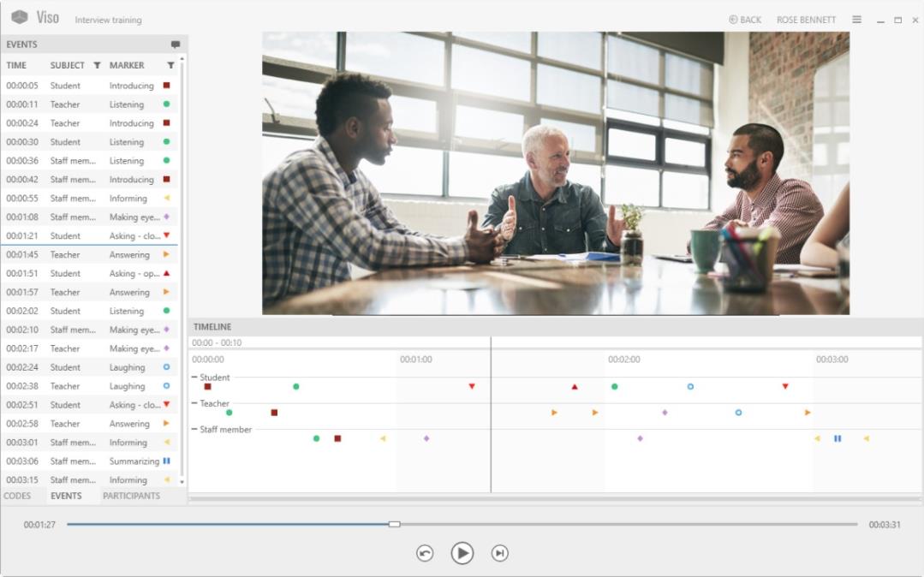Click the playback progress slider handle
This screenshot has width=924, height=577.
[394, 524]
